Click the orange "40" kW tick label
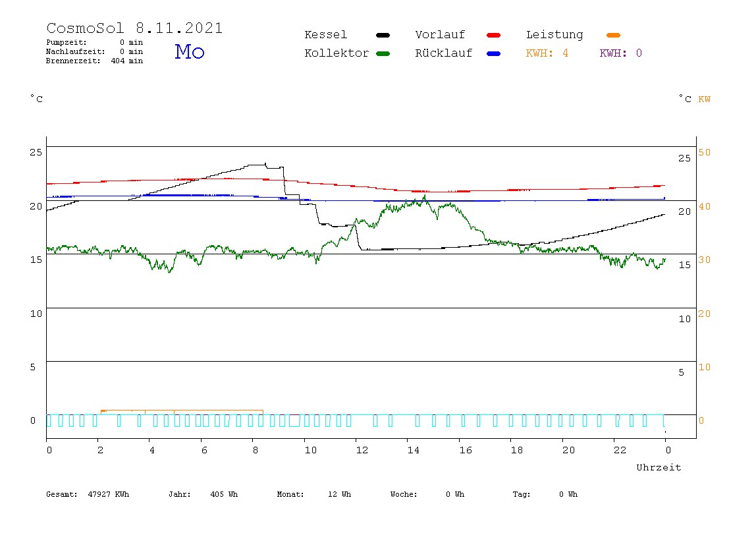Viewport: 756px width, 535px height. [705, 206]
